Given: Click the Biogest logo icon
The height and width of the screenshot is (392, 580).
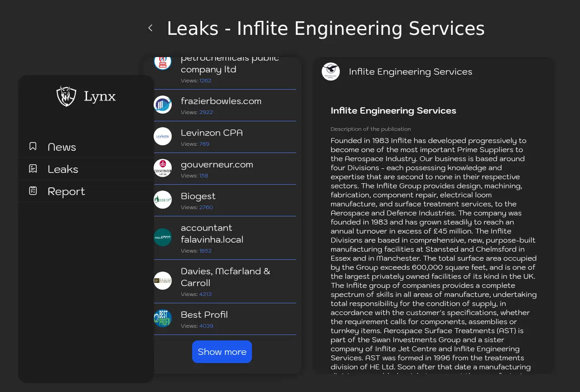Looking at the screenshot, I should [163, 200].
